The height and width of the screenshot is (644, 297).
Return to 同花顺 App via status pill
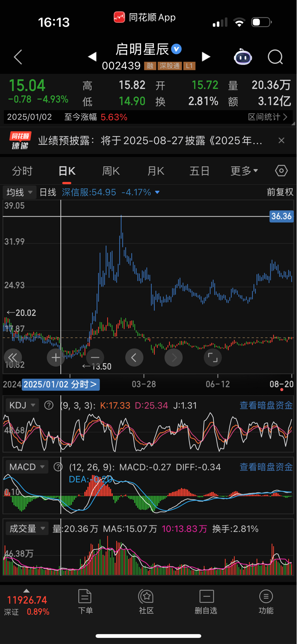coord(145,17)
